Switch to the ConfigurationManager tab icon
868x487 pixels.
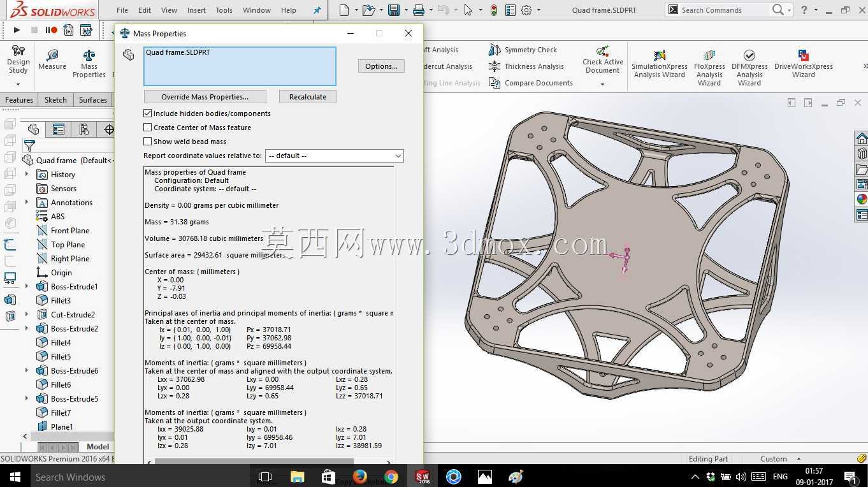click(x=83, y=129)
